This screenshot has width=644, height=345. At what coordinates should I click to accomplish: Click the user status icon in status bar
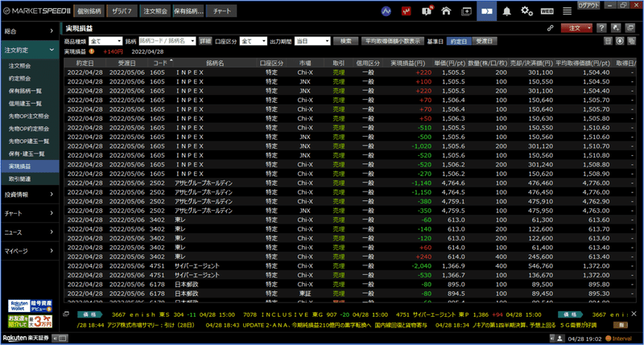click(559, 339)
